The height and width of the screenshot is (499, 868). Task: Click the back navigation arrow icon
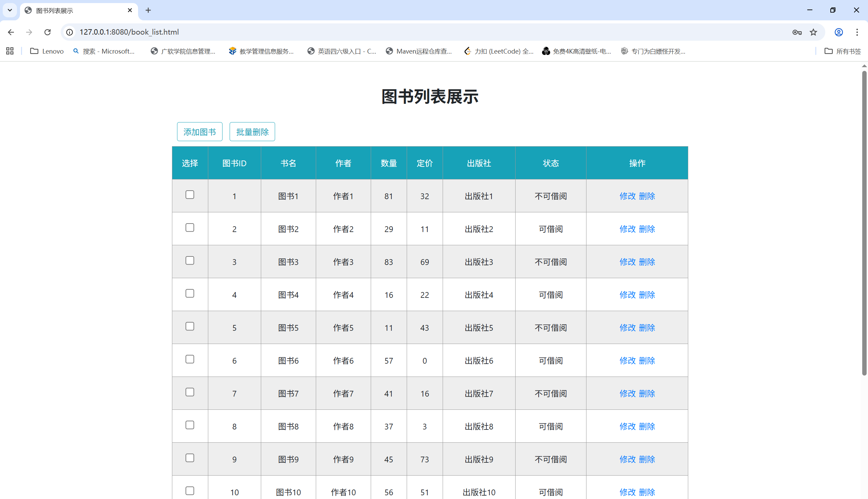click(11, 32)
